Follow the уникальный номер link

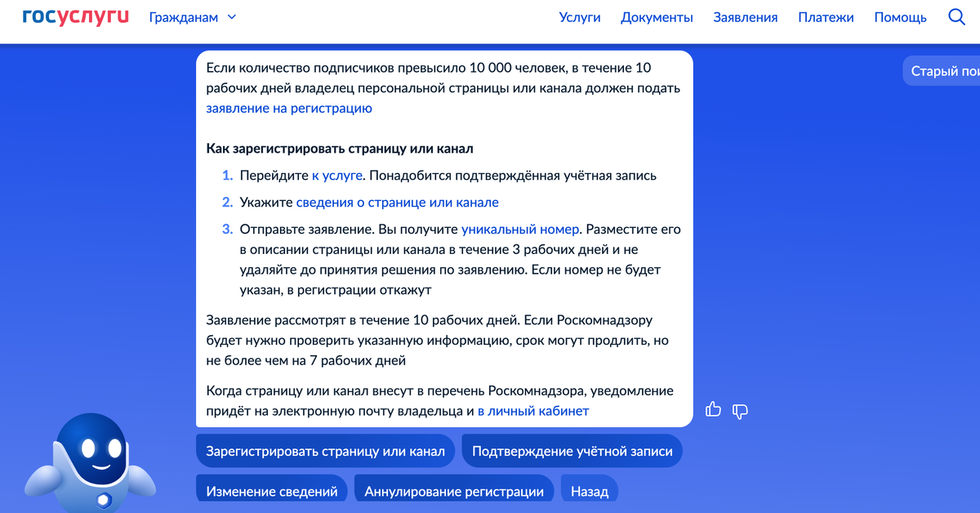pos(522,230)
